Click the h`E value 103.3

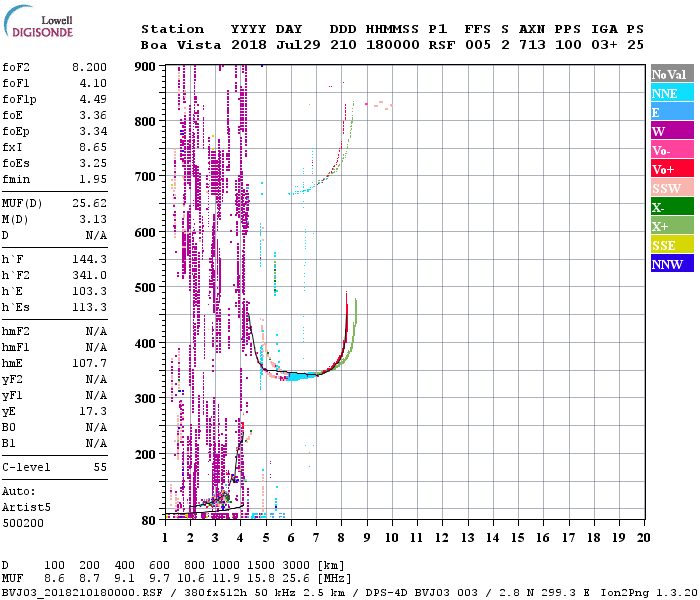point(89,292)
